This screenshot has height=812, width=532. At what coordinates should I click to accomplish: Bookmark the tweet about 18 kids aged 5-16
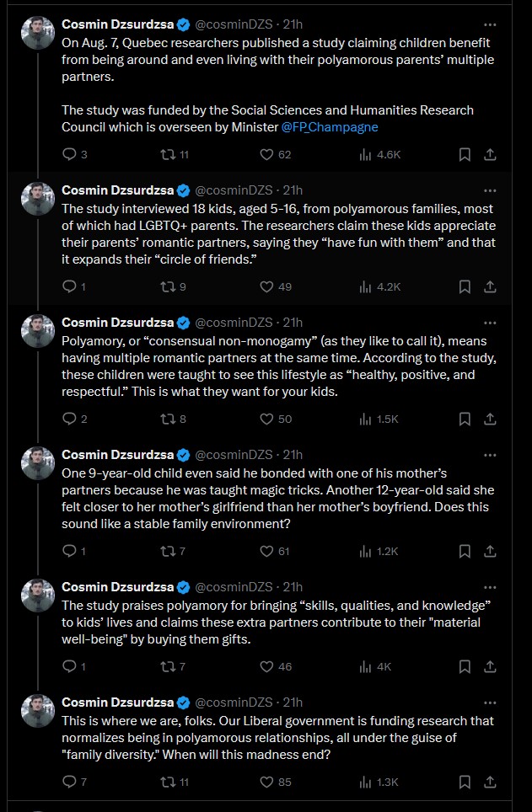(464, 286)
